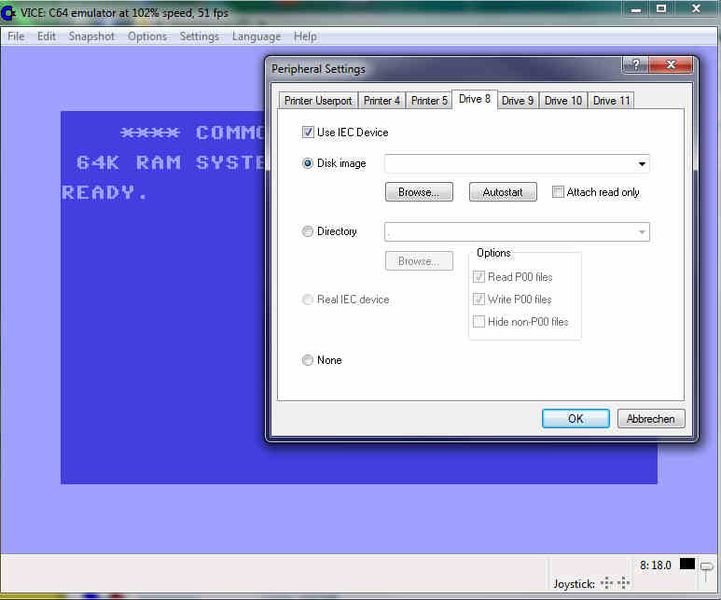Select the Directory radio button

(308, 232)
